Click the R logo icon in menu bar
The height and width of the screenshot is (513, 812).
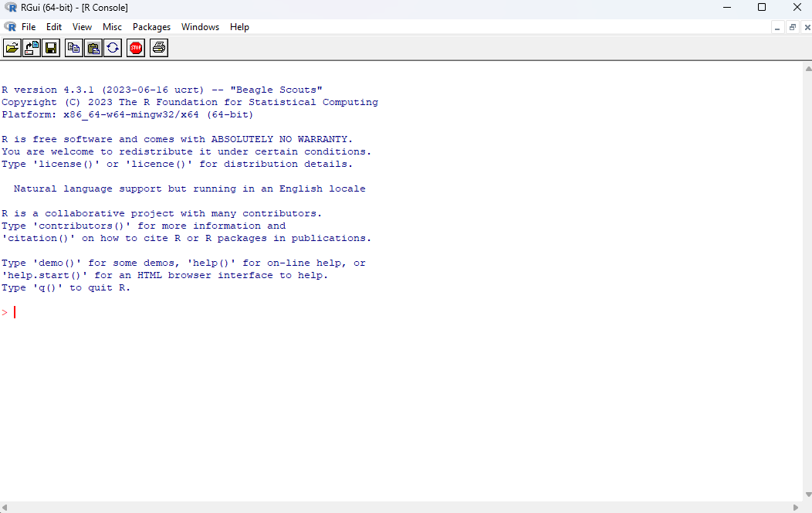click(10, 27)
